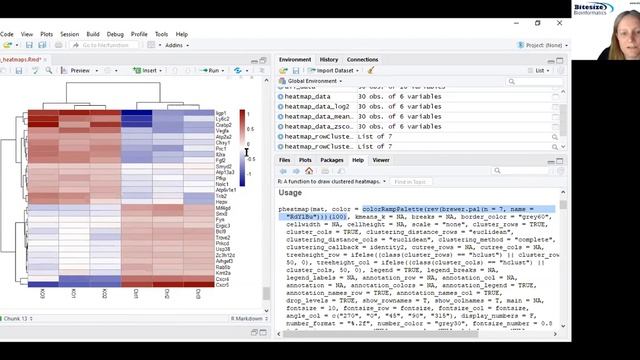Viewport: 640px width, 360px height.
Task: Click save workspace icon in Environment pane
Action: 296,71
